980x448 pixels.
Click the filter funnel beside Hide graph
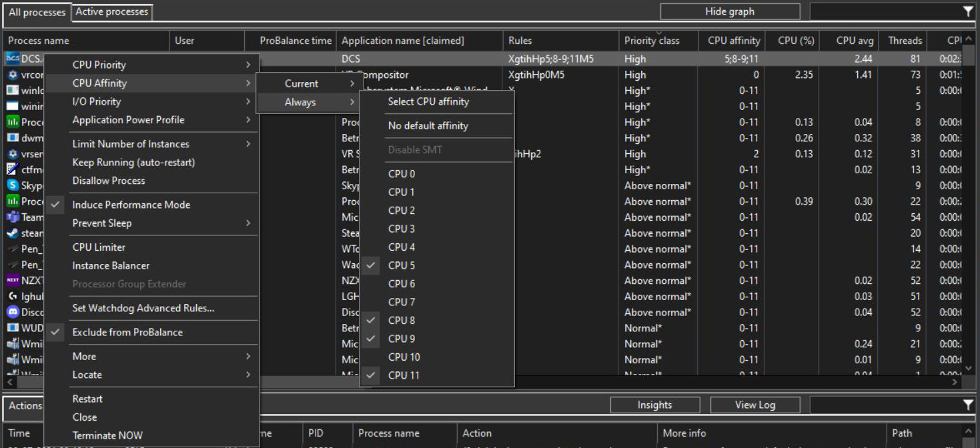[968, 11]
